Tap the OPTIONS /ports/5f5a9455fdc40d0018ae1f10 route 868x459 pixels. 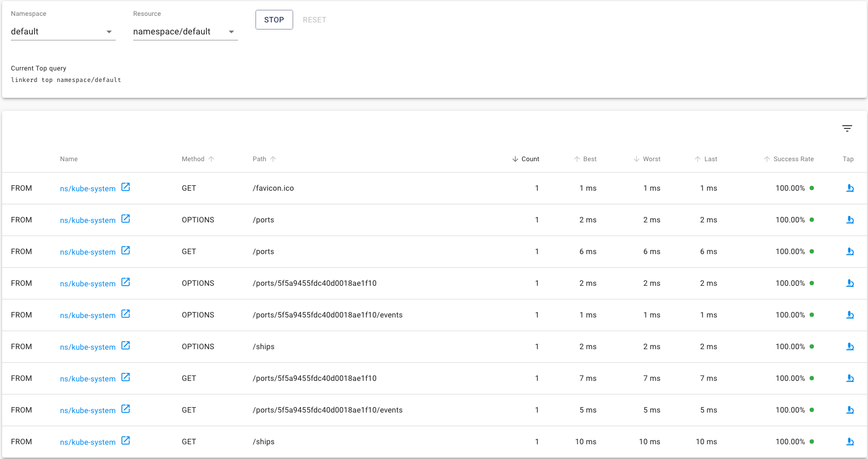click(850, 283)
